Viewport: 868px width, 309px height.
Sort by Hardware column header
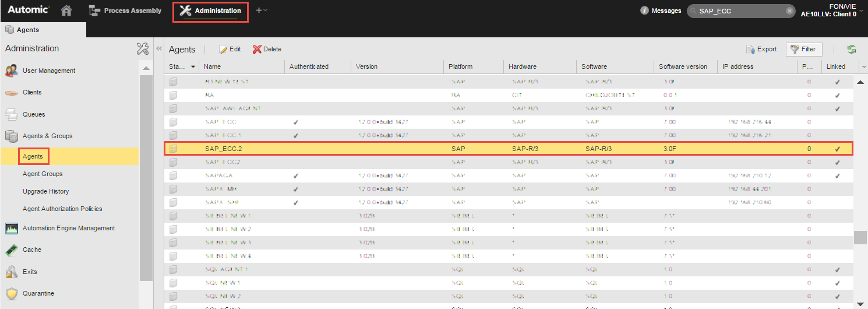(x=539, y=66)
